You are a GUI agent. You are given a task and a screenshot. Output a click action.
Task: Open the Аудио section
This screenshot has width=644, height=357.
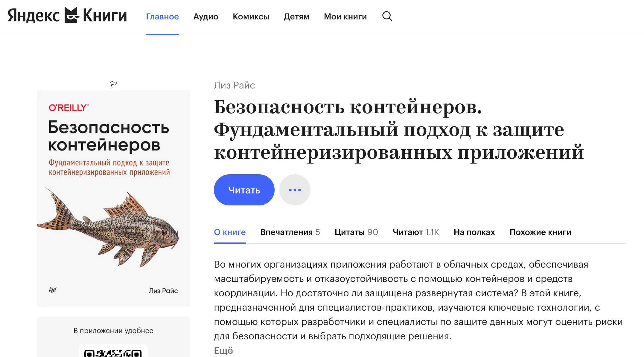[x=206, y=17]
